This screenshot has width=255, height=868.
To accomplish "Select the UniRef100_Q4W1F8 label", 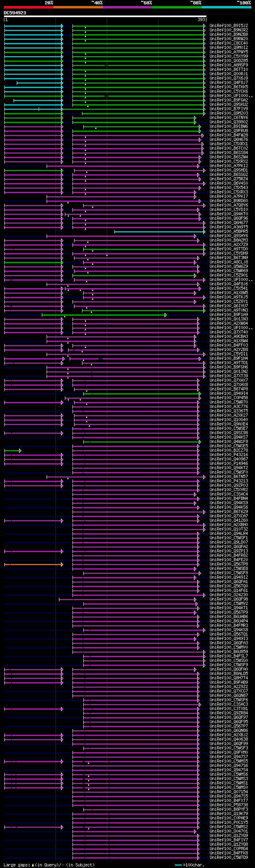I will point(229,441).
